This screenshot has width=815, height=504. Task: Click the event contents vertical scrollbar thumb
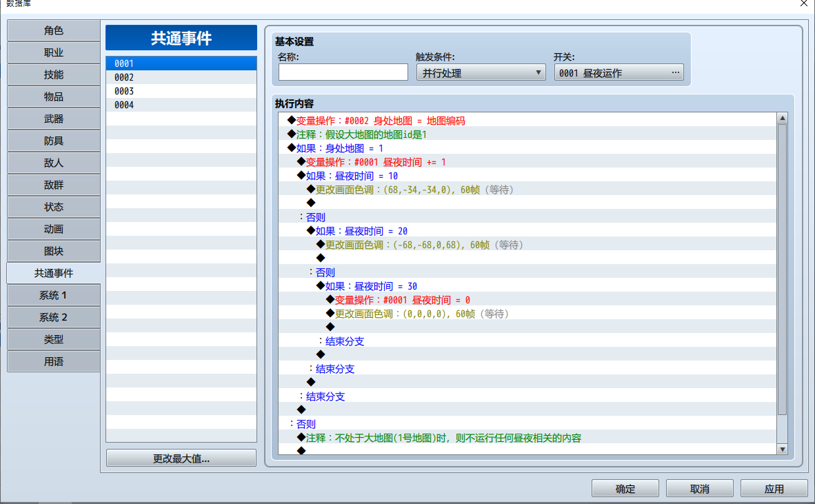783,269
